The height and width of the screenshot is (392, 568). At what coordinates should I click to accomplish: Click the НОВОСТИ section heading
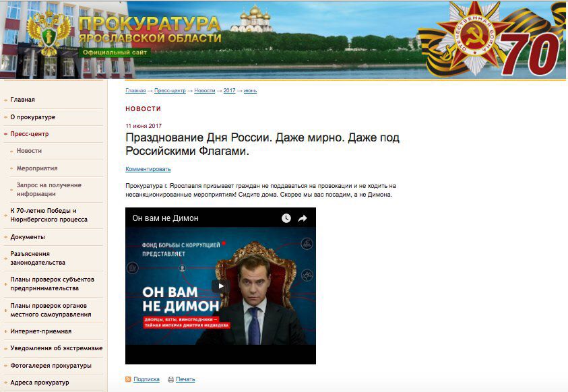tap(143, 108)
